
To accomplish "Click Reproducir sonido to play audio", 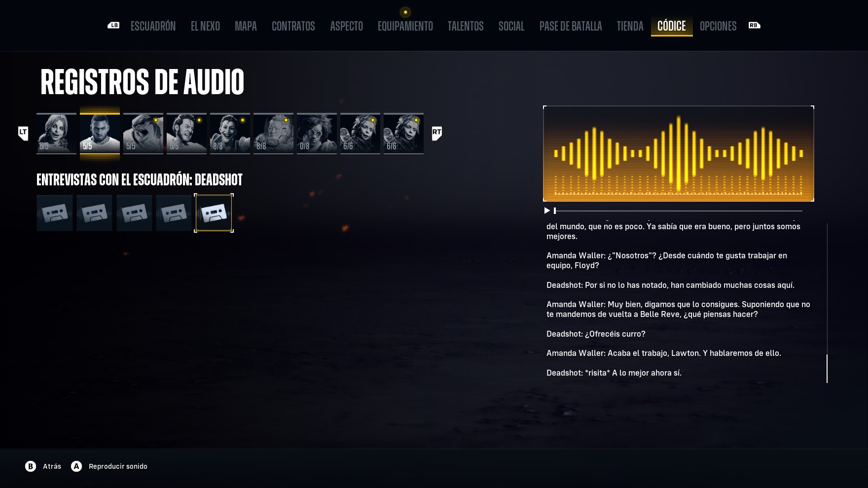I will click(x=118, y=466).
